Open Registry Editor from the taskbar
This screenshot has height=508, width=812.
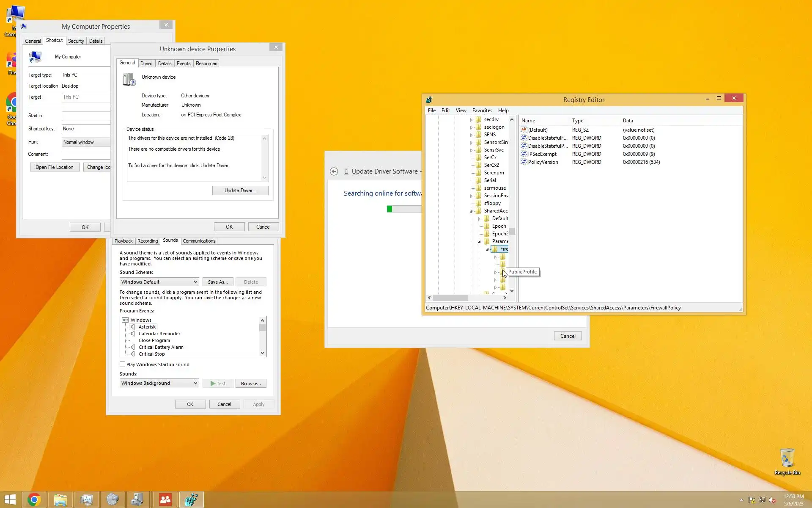click(191, 500)
